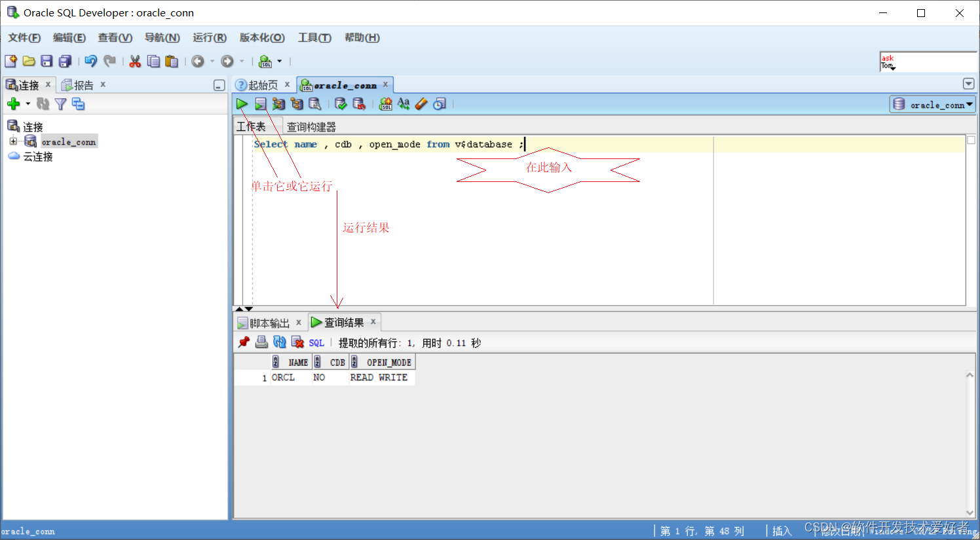
Task: Open the 文件(F) menu
Action: pyautogui.click(x=24, y=38)
